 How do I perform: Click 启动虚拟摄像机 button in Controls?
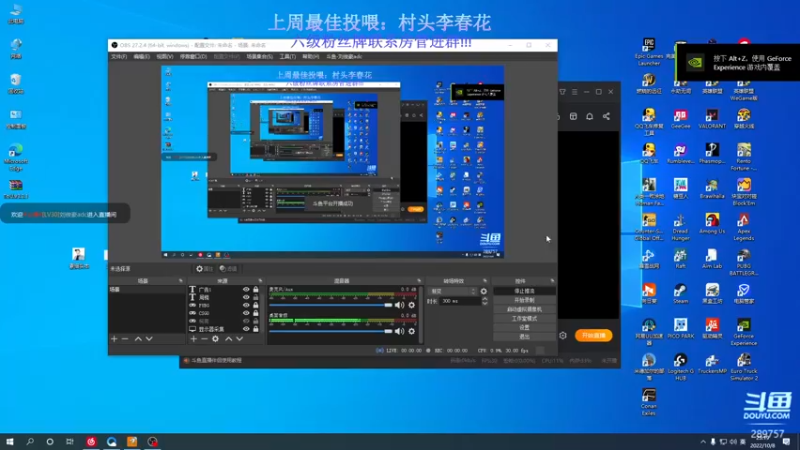pyautogui.click(x=524, y=309)
